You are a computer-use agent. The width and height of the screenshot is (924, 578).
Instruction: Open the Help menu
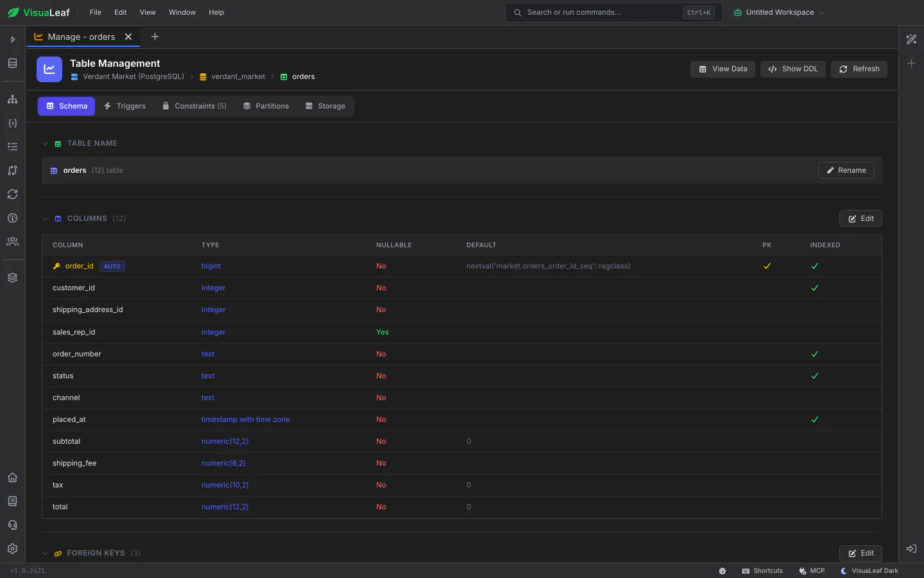point(216,12)
